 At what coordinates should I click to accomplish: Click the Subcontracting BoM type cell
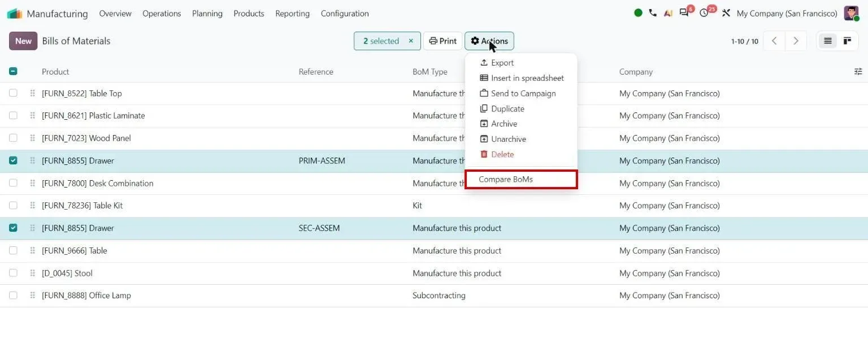coord(439,295)
